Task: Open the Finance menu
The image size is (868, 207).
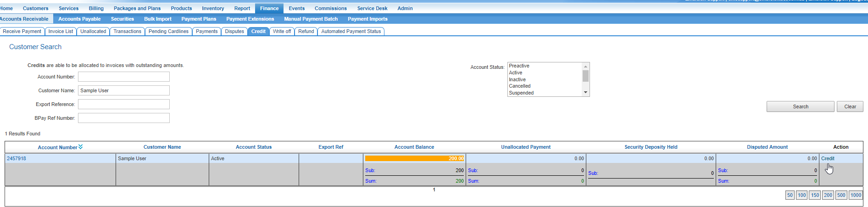Action: [269, 8]
